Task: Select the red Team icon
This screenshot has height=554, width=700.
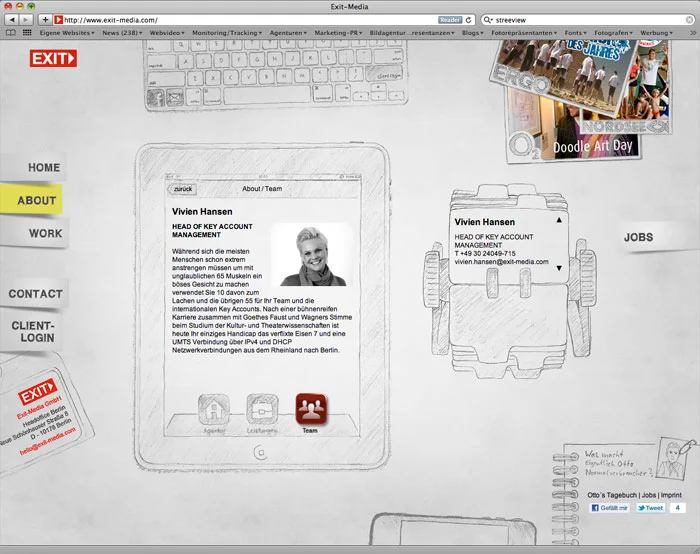Action: click(x=310, y=410)
